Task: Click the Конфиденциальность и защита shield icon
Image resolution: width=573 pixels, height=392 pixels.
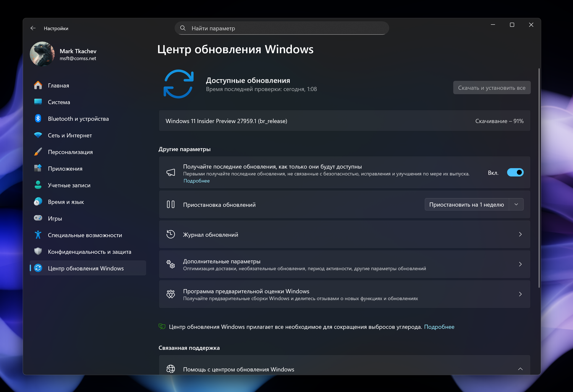Action: pyautogui.click(x=38, y=251)
